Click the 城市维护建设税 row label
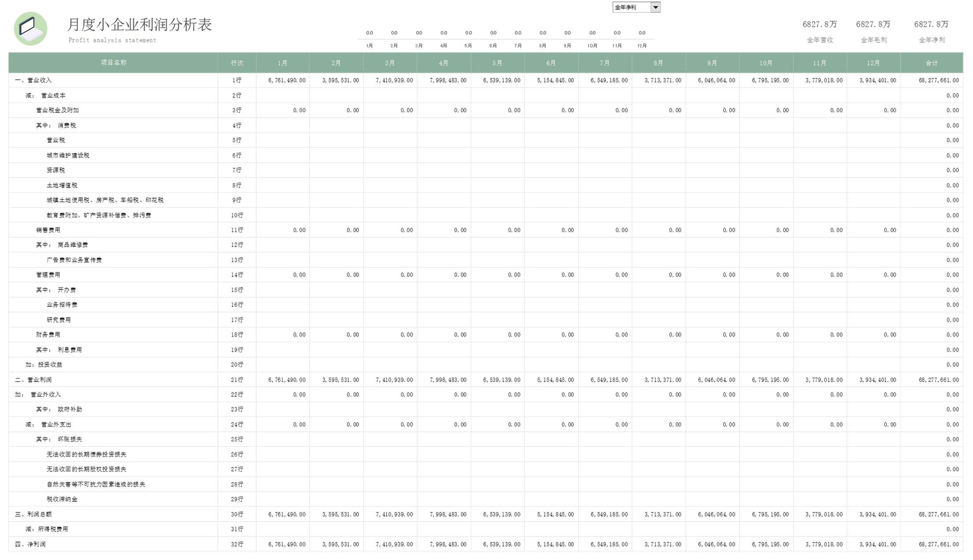Image resolution: width=973 pixels, height=560 pixels. [68, 155]
